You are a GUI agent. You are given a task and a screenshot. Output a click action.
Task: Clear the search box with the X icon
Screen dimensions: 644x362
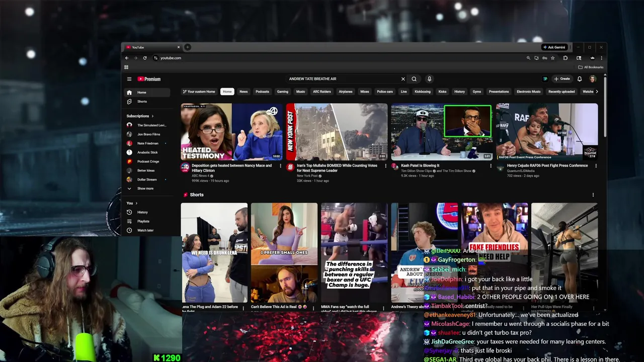point(403,79)
